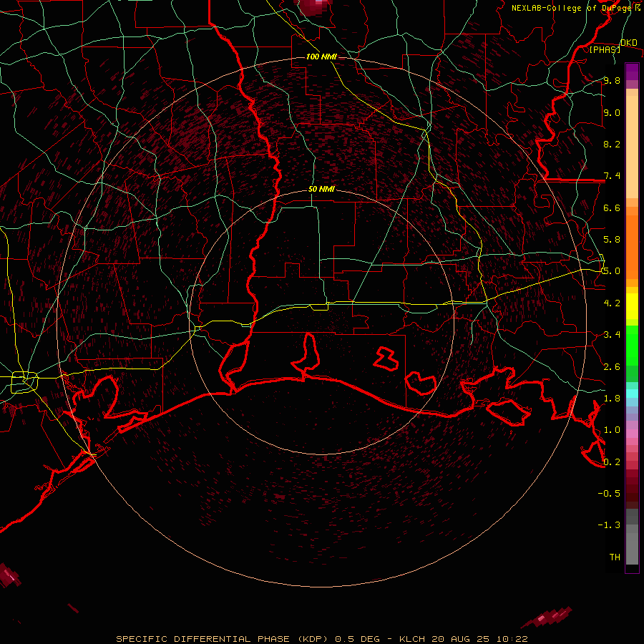Click the "DKD" label above the color scale
Viewport: 644px width, 644px height.
(629, 43)
